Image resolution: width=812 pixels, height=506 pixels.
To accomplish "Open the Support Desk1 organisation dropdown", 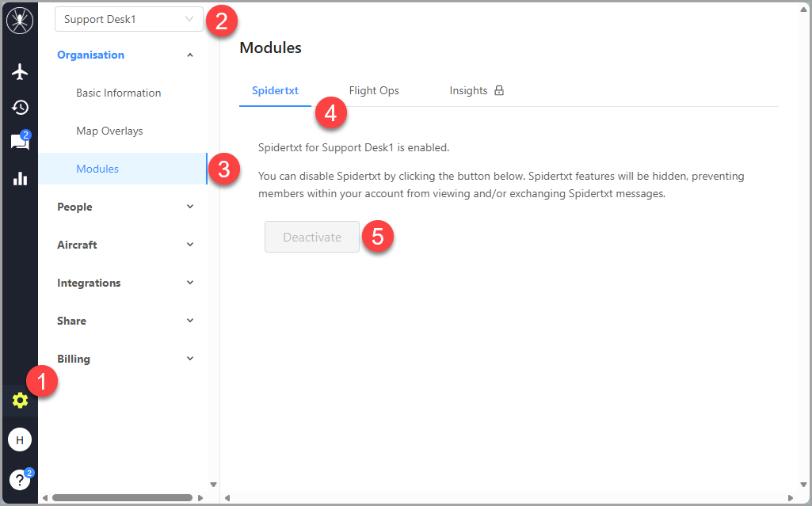I will click(128, 19).
